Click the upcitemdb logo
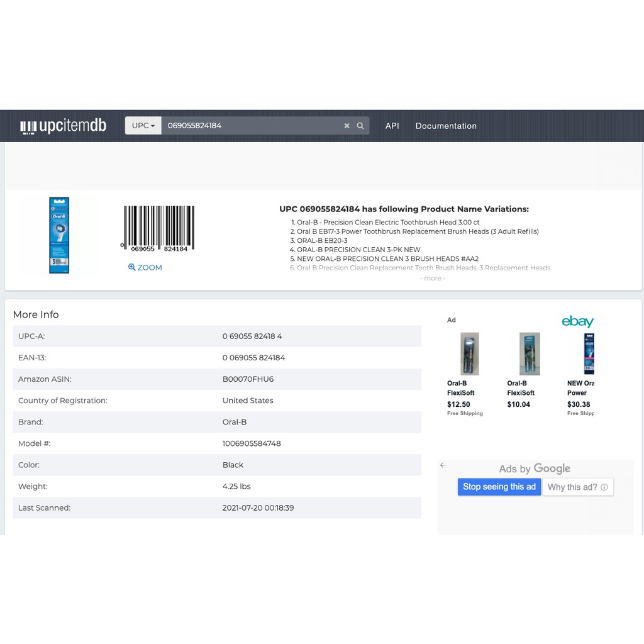 point(64,126)
